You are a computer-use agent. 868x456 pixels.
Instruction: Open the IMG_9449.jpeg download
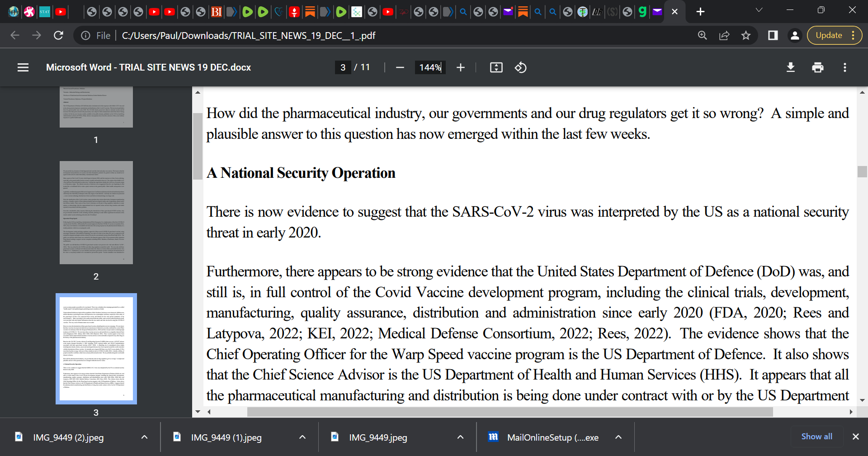coord(378,437)
